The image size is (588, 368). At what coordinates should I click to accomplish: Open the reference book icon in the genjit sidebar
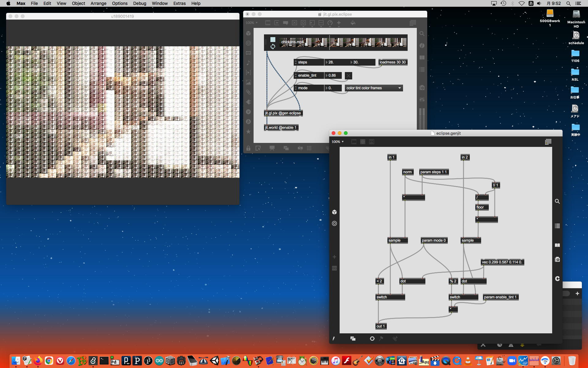pyautogui.click(x=557, y=245)
